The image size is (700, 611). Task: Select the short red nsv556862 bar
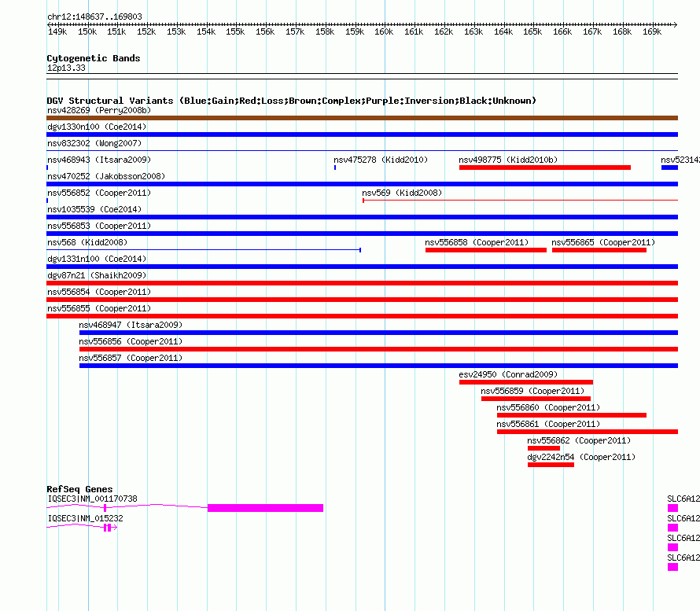click(543, 448)
